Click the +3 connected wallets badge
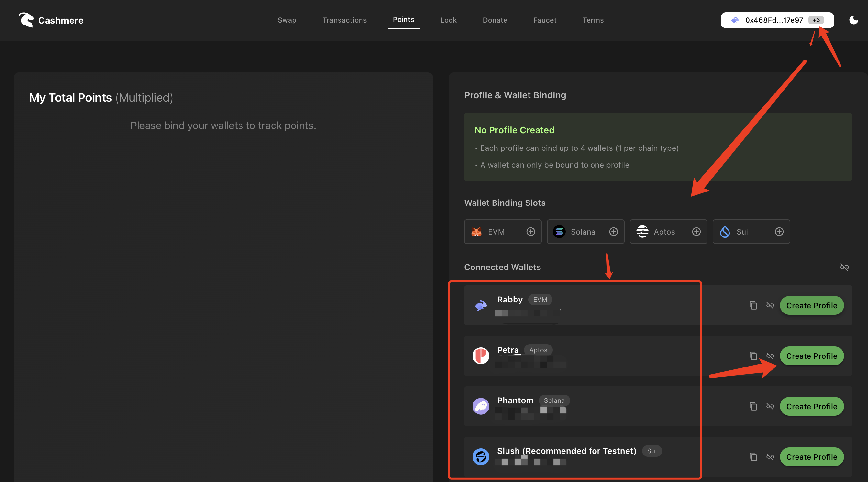868x482 pixels. pos(816,20)
